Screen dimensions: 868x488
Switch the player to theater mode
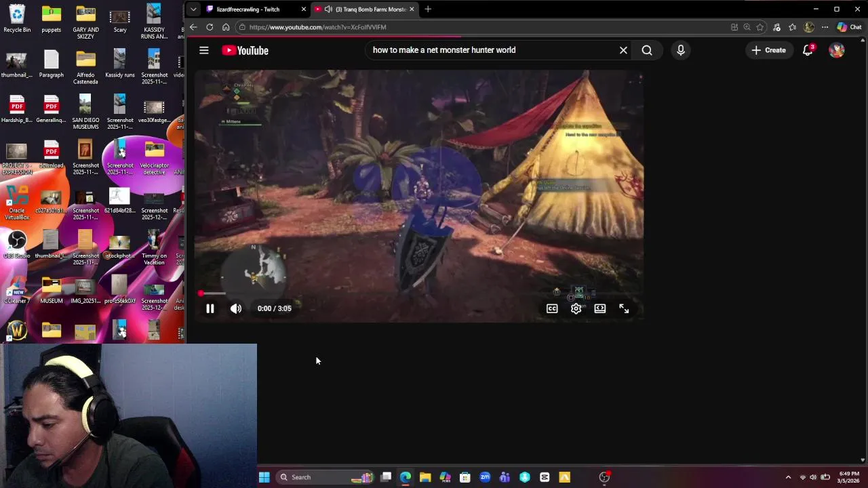[x=600, y=308]
